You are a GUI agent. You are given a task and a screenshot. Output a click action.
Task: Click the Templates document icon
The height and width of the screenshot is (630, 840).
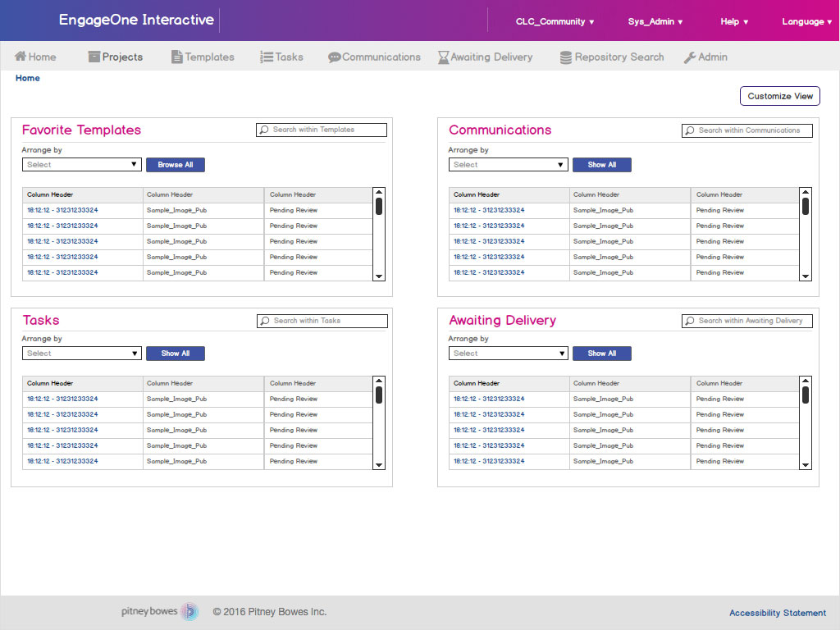coord(176,57)
